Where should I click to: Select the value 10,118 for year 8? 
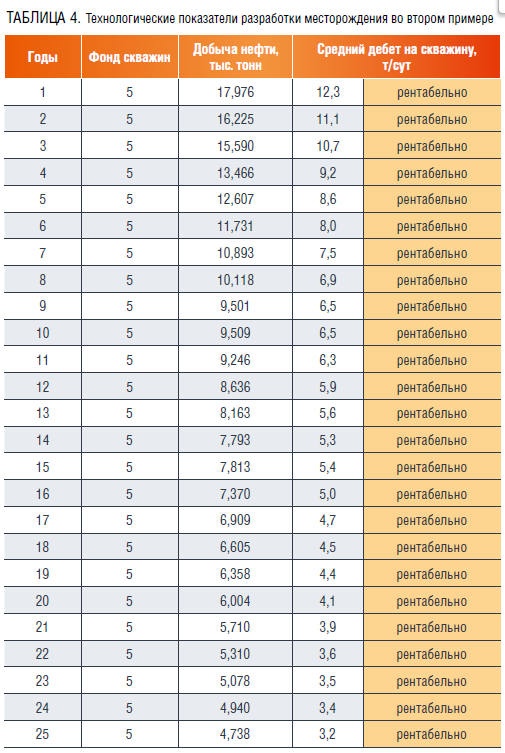235,279
